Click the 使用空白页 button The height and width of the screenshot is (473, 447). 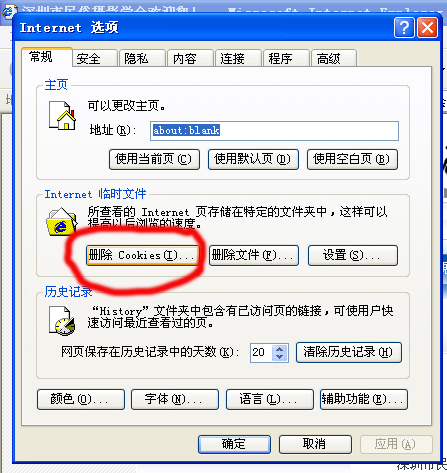pyautogui.click(x=352, y=159)
